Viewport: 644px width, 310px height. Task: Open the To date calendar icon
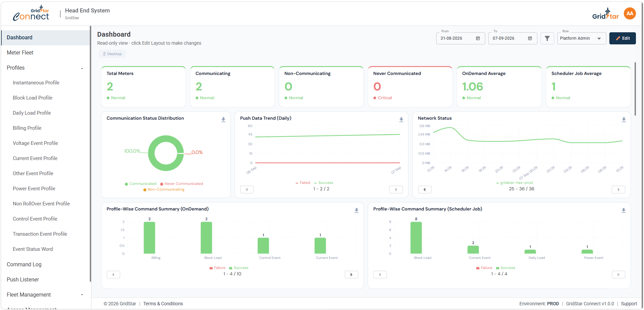coord(530,38)
